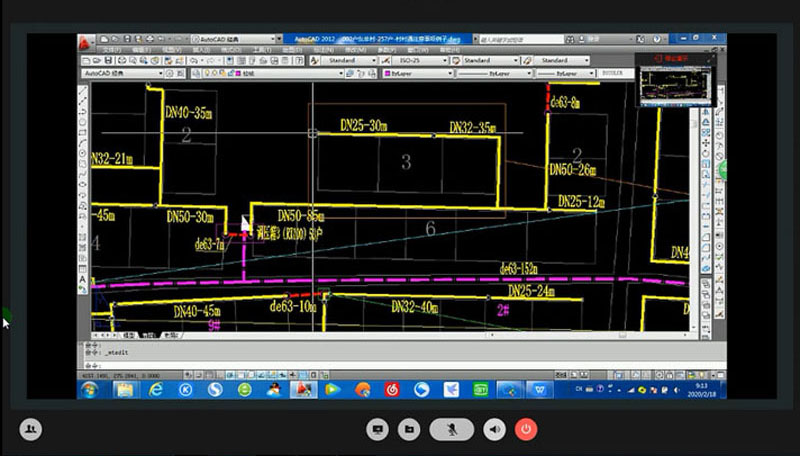Click the participants icon in meeting bar

pyautogui.click(x=31, y=429)
